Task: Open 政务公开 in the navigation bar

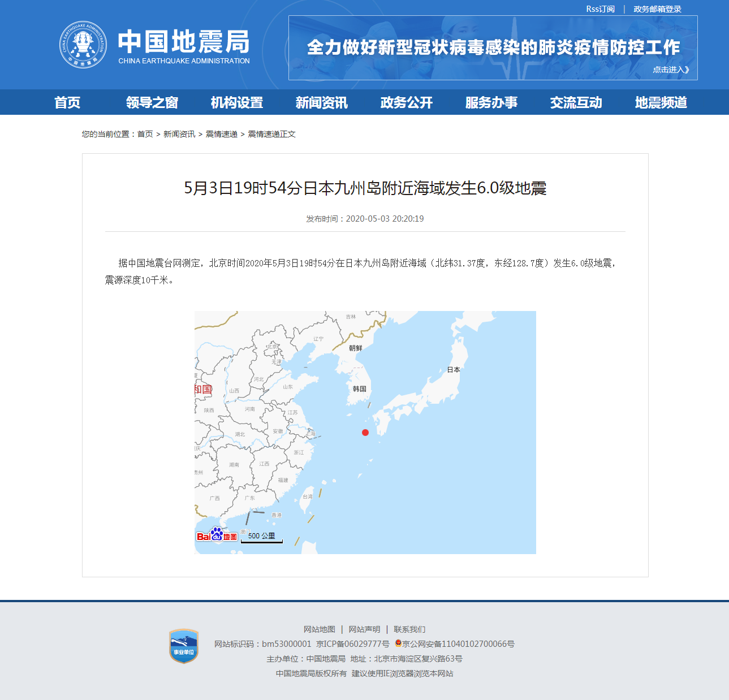Action: (406, 102)
